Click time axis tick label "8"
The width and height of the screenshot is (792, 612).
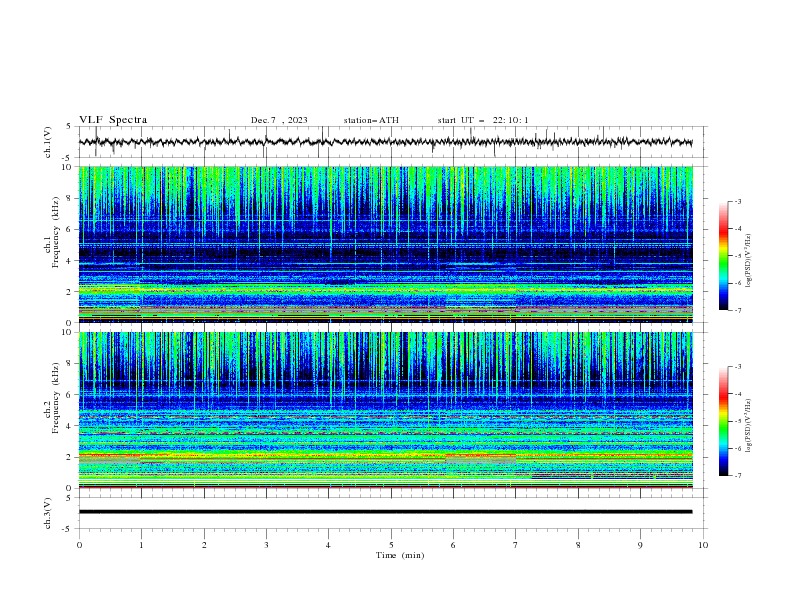tap(578, 545)
